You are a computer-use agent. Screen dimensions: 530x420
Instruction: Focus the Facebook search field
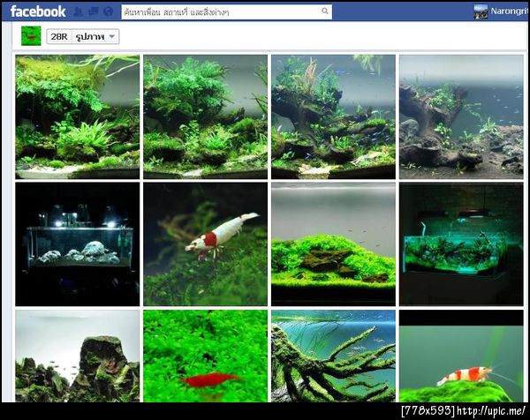[x=226, y=11]
